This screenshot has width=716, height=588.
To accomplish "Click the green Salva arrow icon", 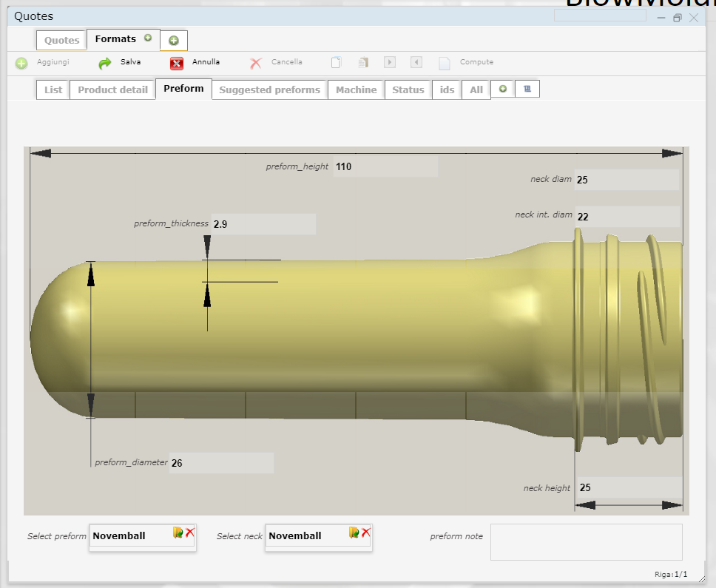I will pos(105,63).
